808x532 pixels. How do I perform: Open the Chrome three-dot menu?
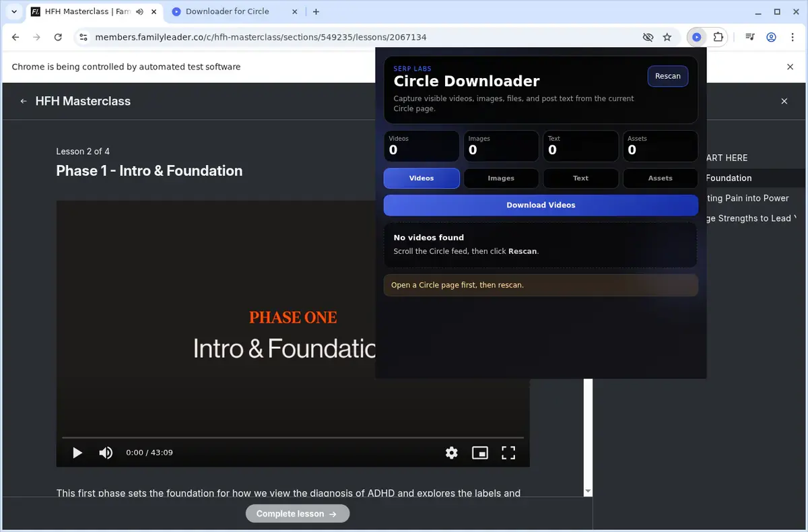[x=792, y=38]
